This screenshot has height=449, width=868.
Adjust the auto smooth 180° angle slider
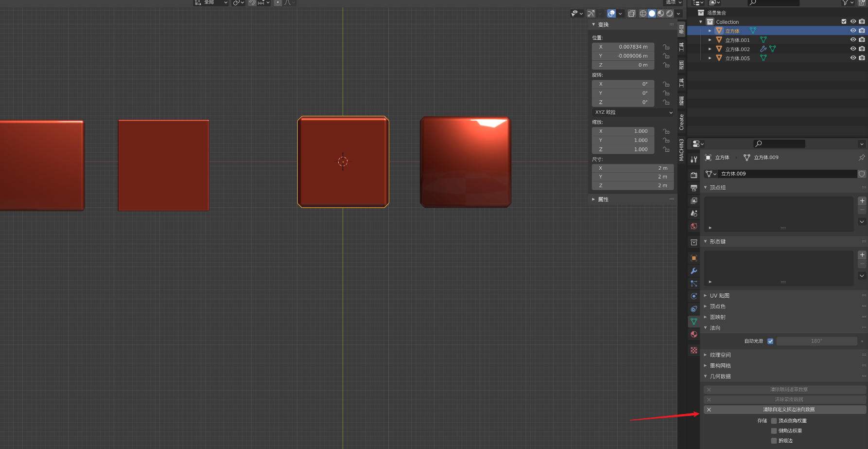coord(816,341)
